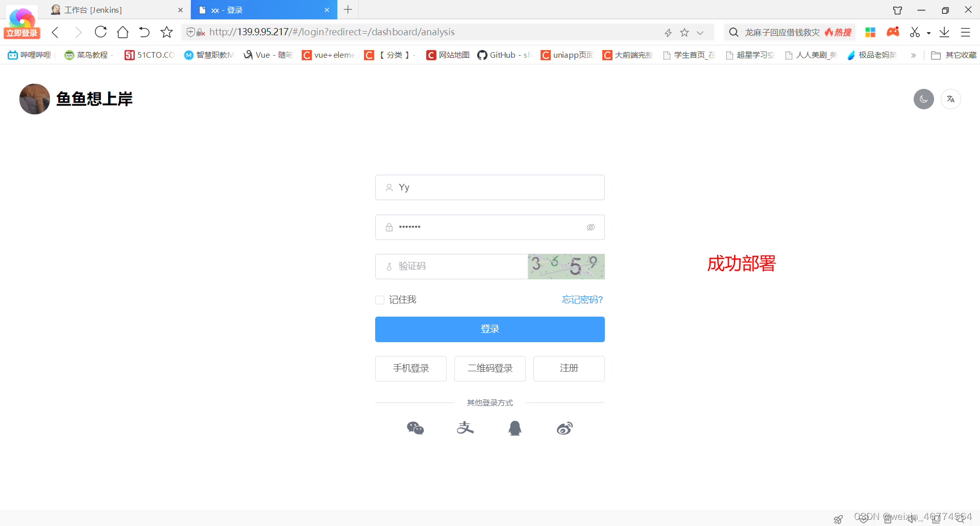
Task: Click the password input field
Action: coord(490,227)
